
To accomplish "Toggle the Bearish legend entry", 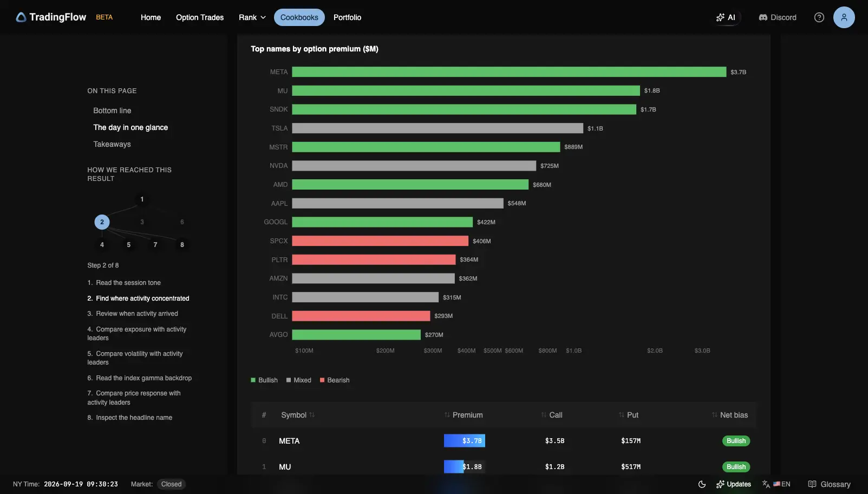I will [x=335, y=380].
